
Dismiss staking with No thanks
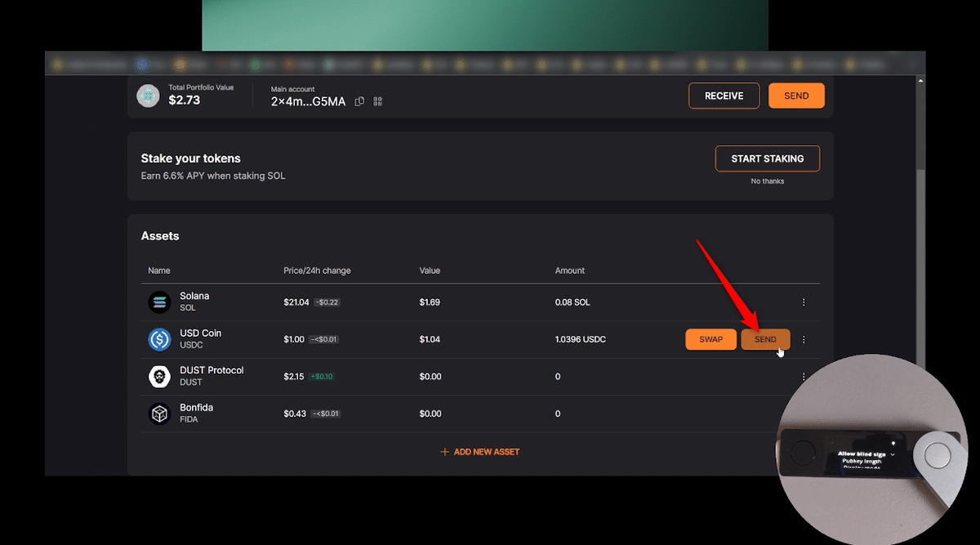(768, 181)
